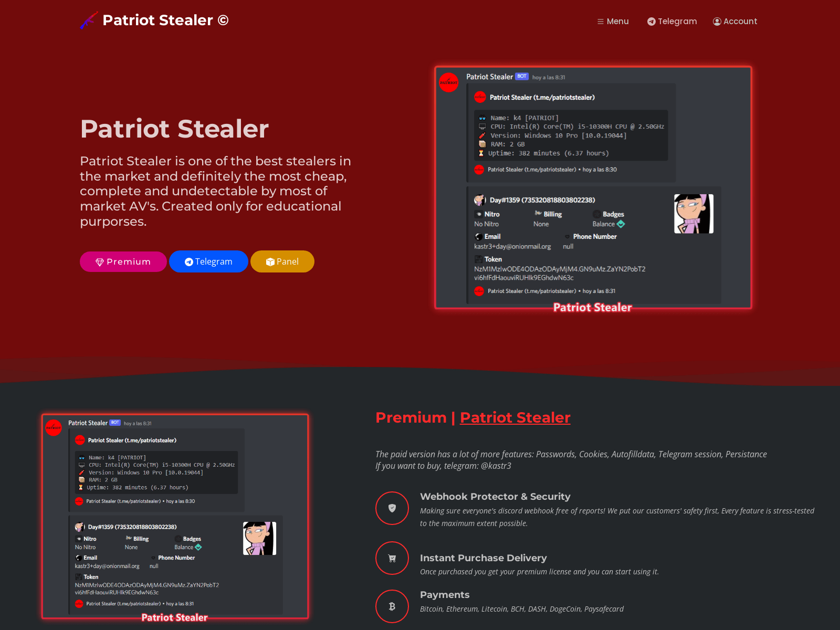Open the Account navigation item
Viewport: 840px width, 630px height.
pyautogui.click(x=735, y=22)
